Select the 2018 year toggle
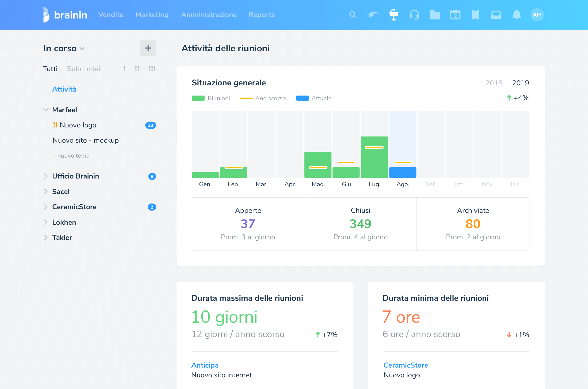588x389 pixels. [x=494, y=83]
